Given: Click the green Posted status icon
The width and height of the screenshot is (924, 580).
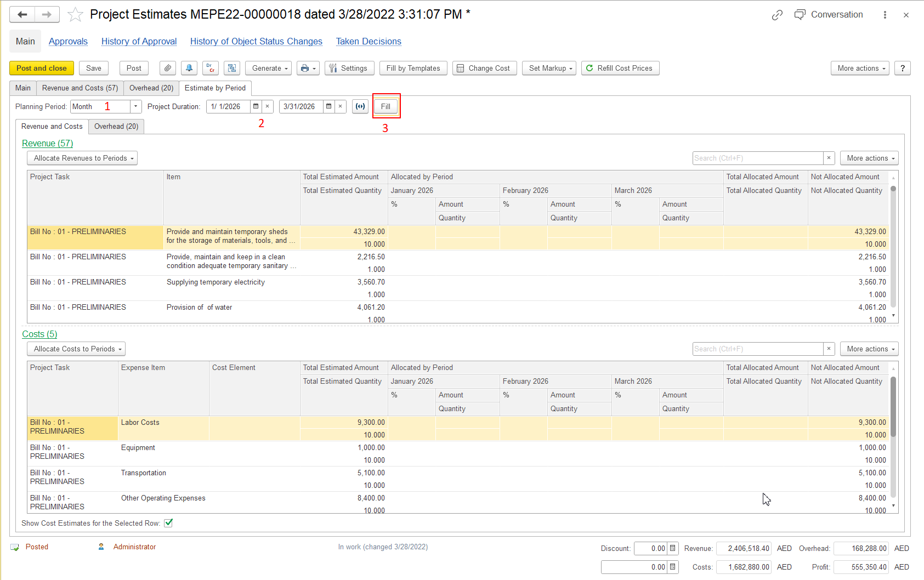Looking at the screenshot, I should pyautogui.click(x=15, y=547).
